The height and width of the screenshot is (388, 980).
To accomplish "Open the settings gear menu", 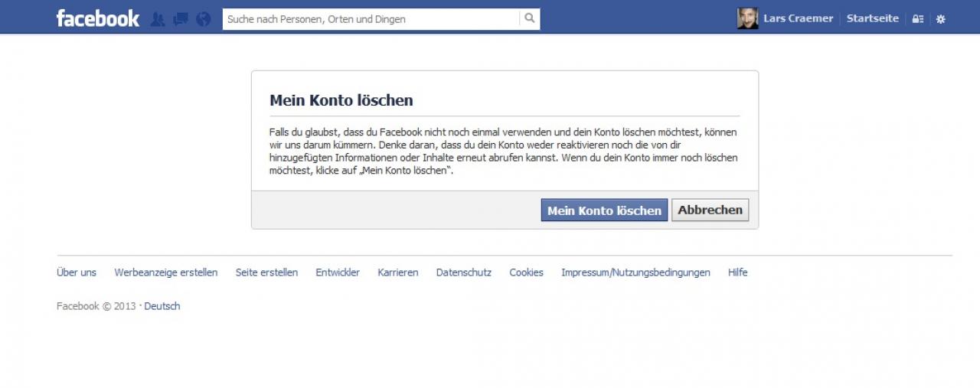I will (x=941, y=19).
